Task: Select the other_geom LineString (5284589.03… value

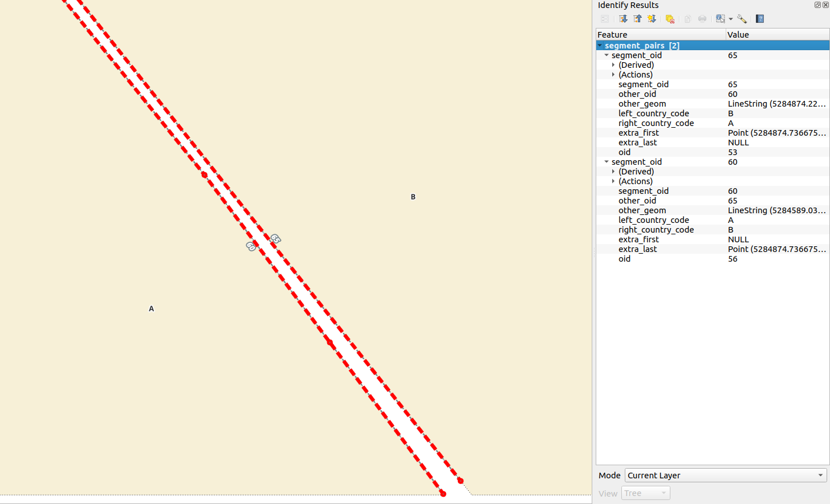Action: pyautogui.click(x=776, y=210)
